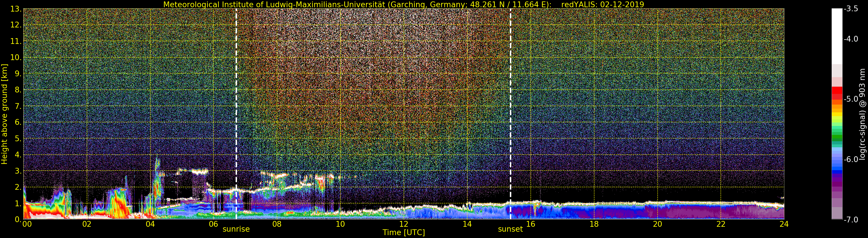Click the height axis tick label 6.
Screen dimensions: 868x238
(18, 122)
